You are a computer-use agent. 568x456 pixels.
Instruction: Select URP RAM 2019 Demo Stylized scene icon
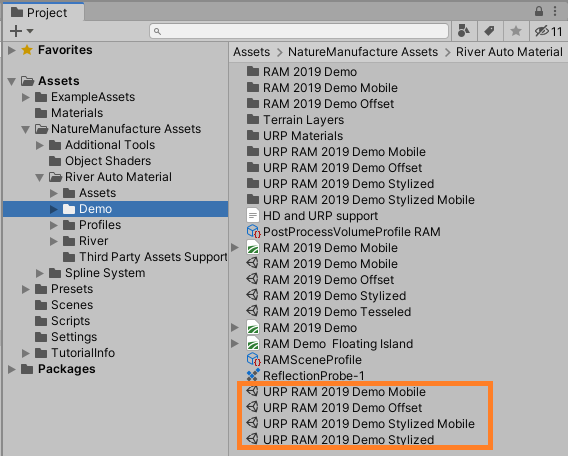(x=252, y=439)
